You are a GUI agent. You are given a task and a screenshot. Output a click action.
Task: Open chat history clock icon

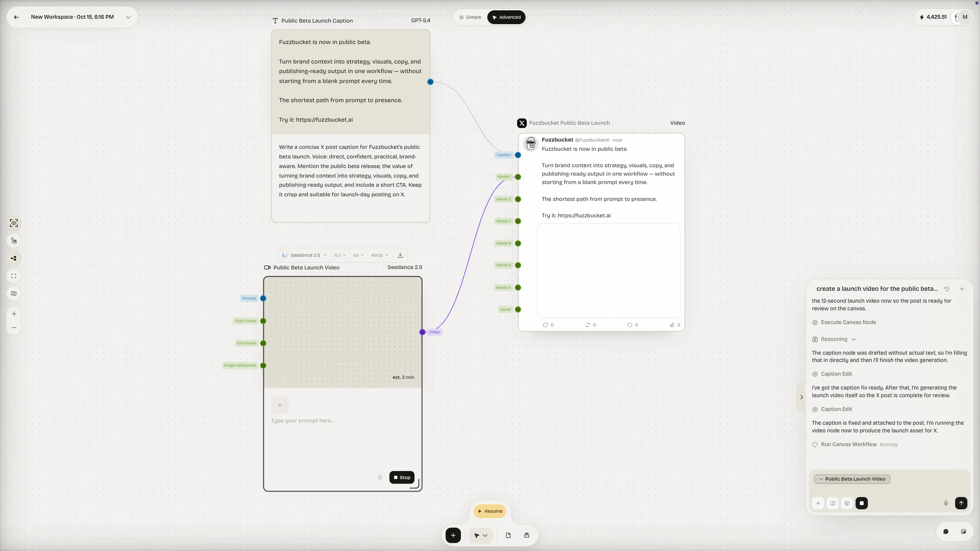(947, 289)
